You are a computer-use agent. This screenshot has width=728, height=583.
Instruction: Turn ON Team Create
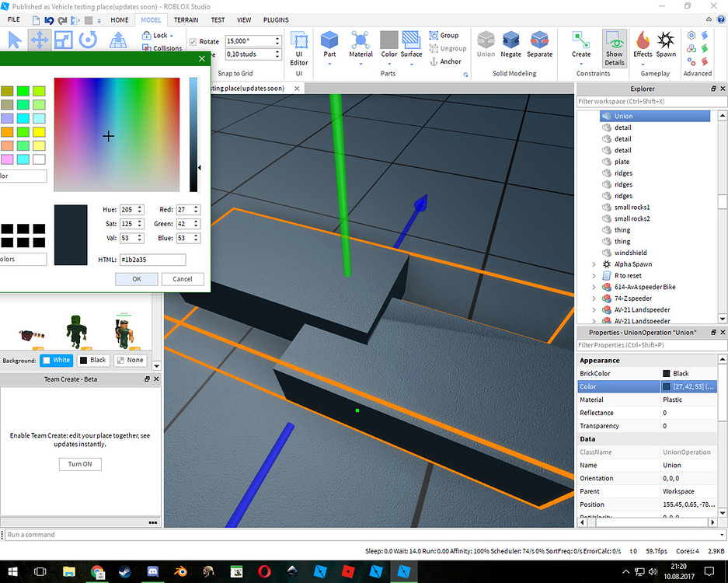point(80,464)
